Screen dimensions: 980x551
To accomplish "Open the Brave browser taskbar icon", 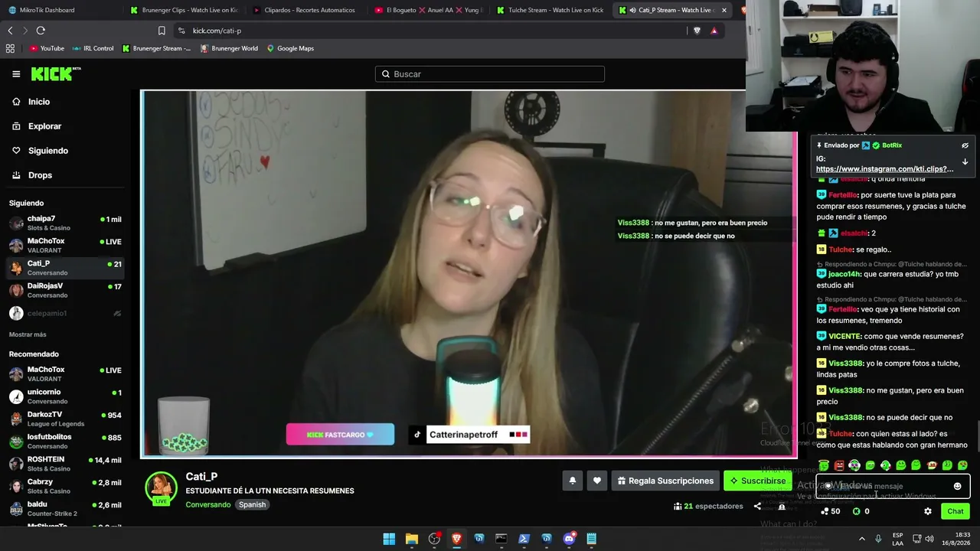I will click(x=456, y=539).
